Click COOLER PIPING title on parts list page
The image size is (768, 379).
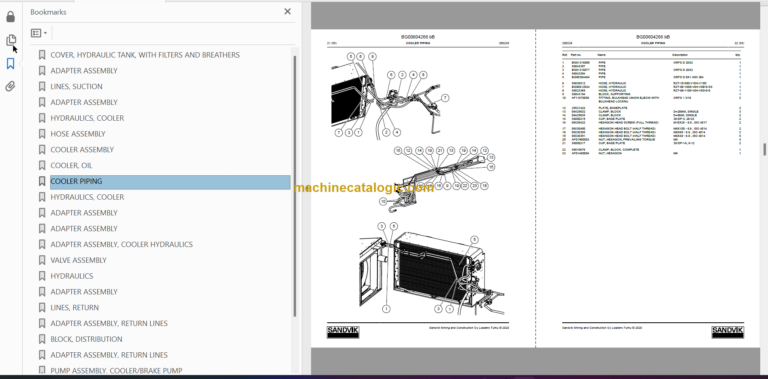coord(653,43)
